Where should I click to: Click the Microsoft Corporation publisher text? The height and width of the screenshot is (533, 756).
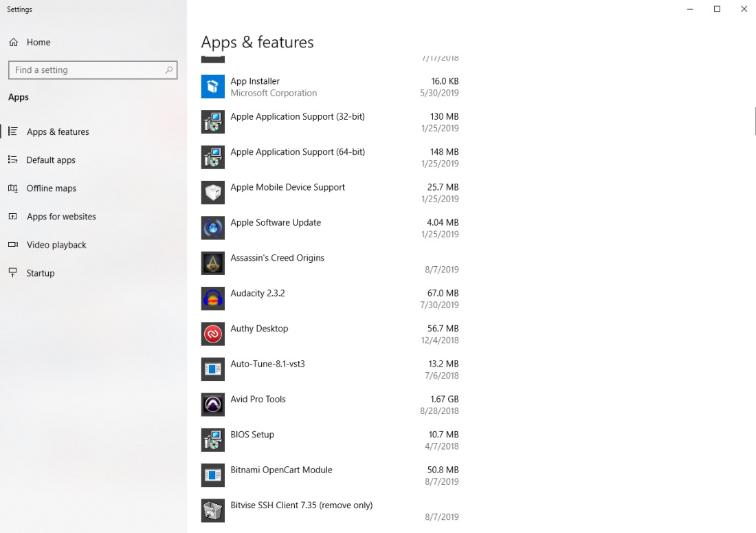click(274, 93)
